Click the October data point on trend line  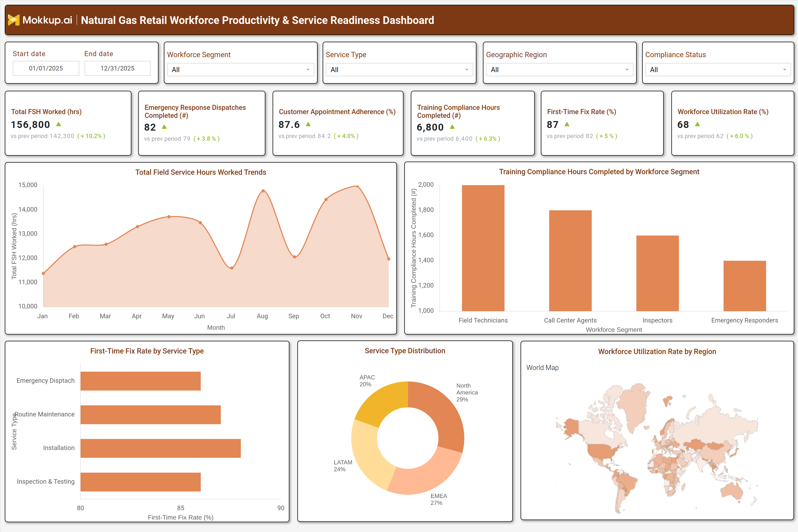tap(326, 199)
